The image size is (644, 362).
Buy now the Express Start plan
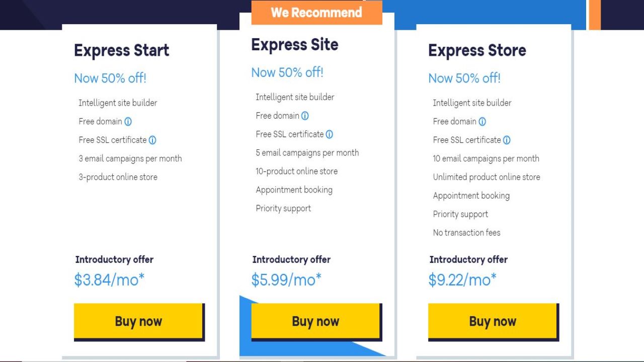point(138,321)
